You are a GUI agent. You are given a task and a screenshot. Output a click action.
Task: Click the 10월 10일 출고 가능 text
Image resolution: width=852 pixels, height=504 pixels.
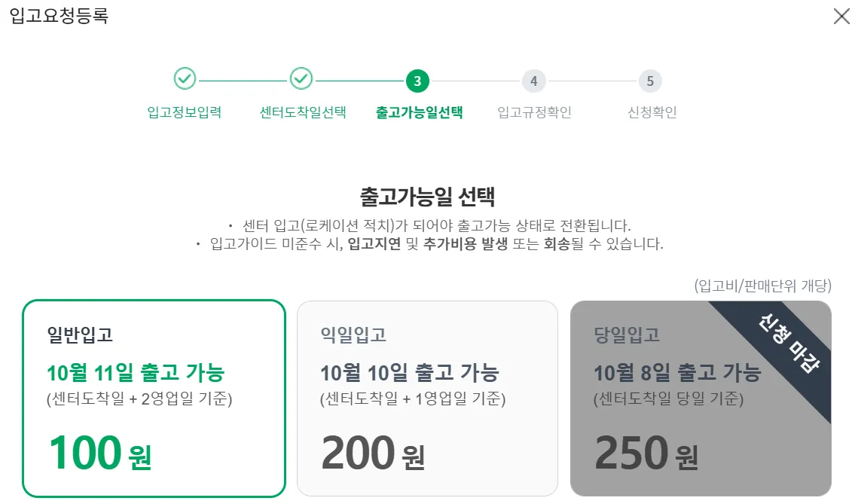tap(409, 372)
